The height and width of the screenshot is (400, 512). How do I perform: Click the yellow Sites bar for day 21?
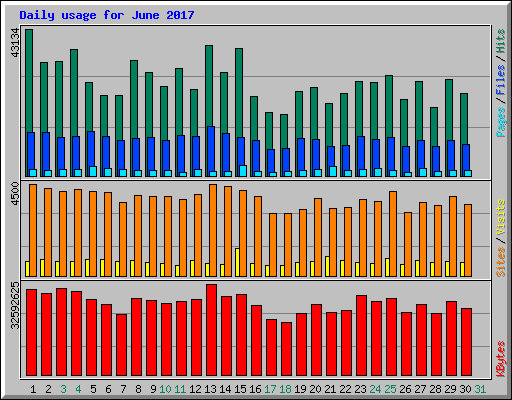(x=327, y=266)
